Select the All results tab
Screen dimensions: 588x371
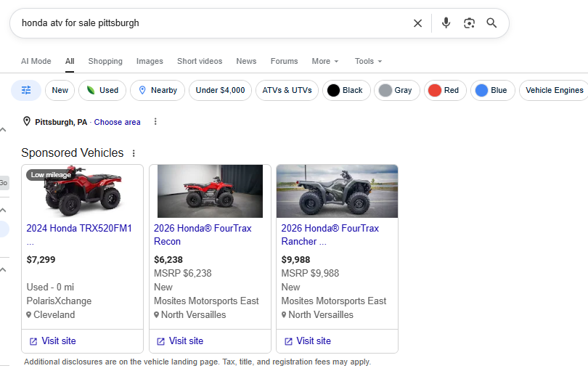point(70,61)
